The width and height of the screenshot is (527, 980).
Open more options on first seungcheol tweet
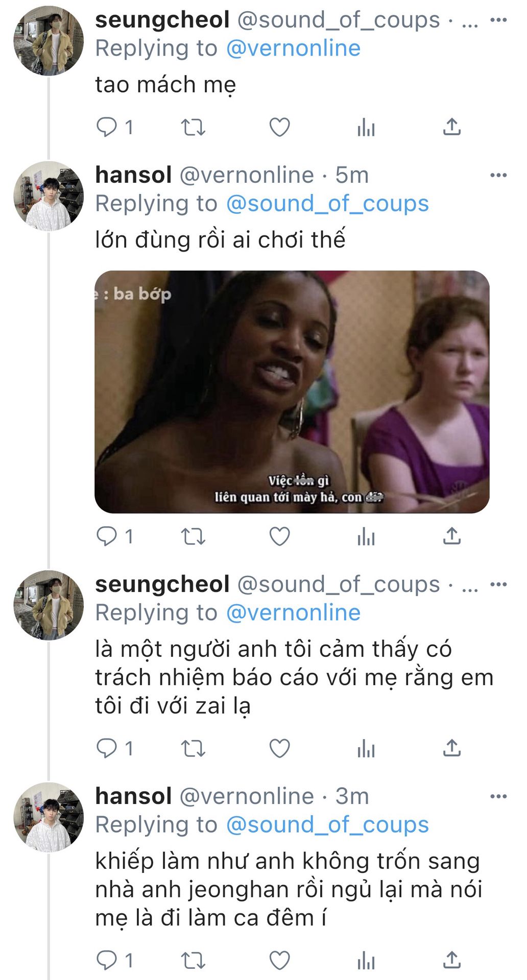pyautogui.click(x=498, y=20)
